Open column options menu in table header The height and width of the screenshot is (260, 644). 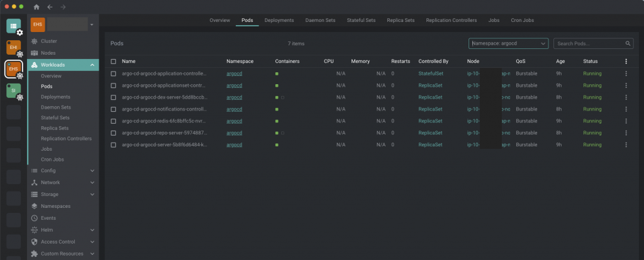point(626,61)
